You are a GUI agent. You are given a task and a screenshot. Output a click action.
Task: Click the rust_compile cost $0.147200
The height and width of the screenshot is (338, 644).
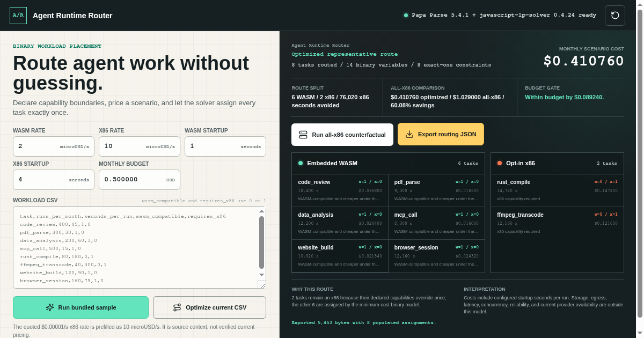coord(606,190)
